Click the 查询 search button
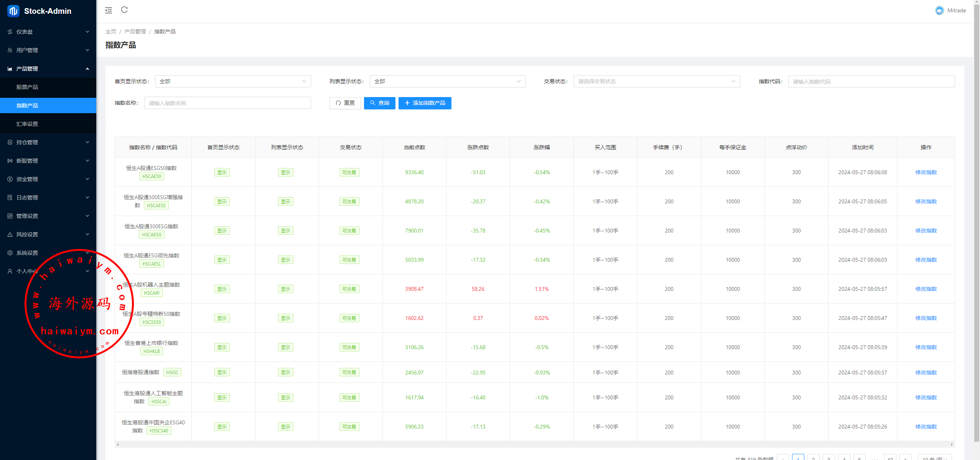The height and width of the screenshot is (460, 980). pos(379,103)
